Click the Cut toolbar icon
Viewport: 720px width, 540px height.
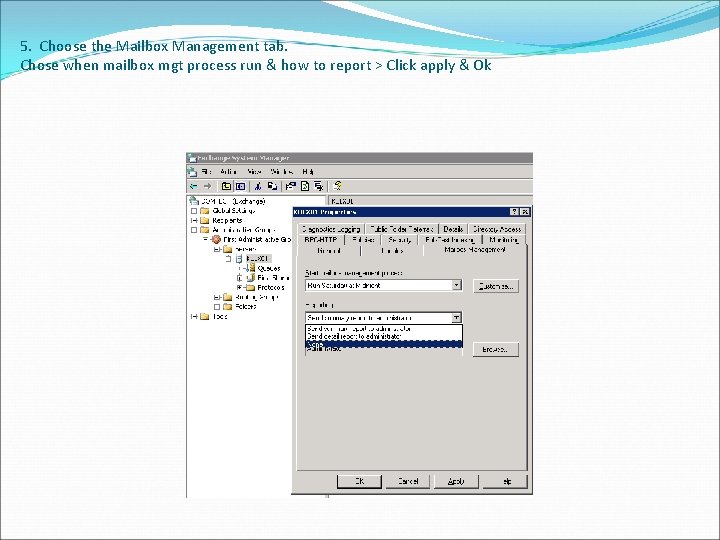(258, 186)
